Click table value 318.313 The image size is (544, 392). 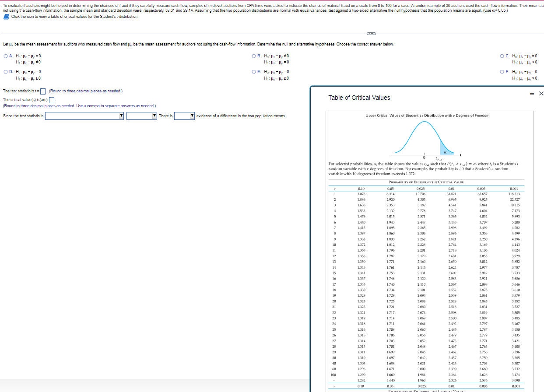(x=514, y=194)
